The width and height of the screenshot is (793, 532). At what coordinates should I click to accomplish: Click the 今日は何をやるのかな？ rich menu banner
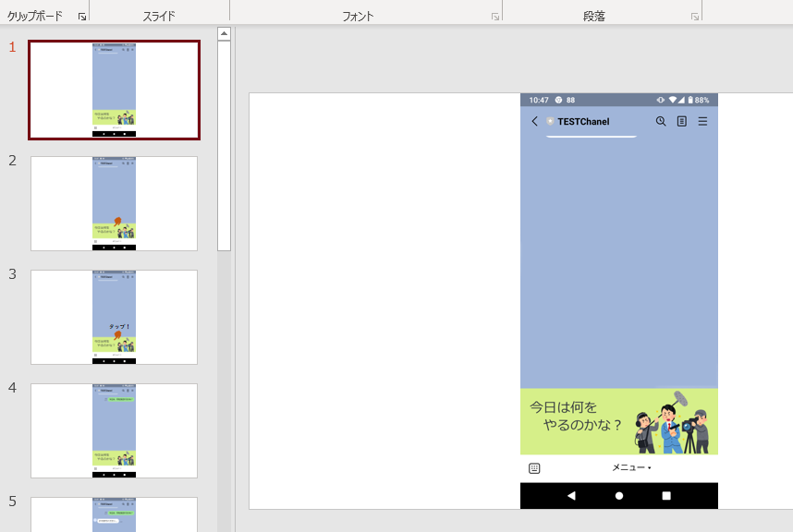pyautogui.click(x=619, y=421)
